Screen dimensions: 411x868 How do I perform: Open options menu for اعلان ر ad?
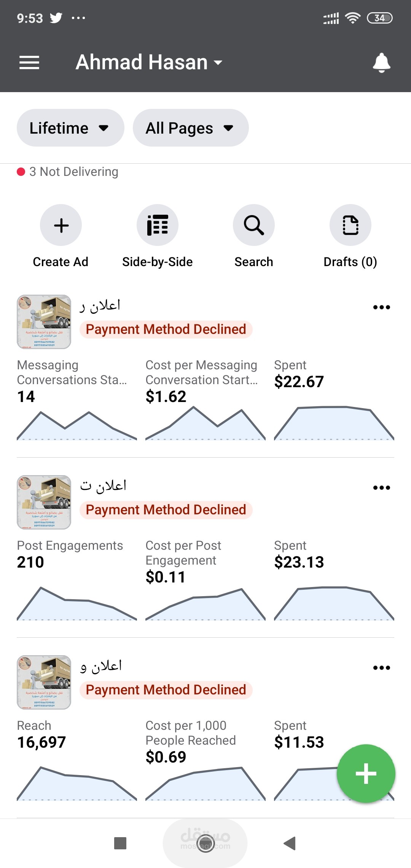click(381, 307)
